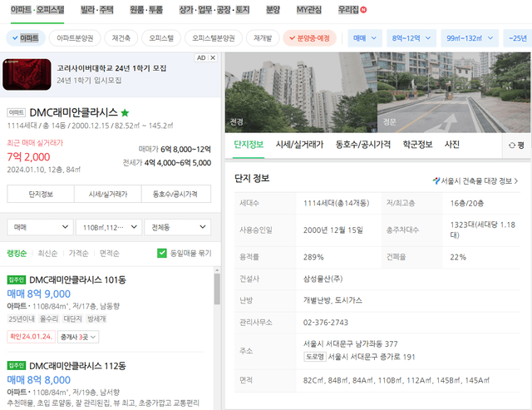Open 서울시 건축물 대장 정보 link
Image resolution: width=532 pixels, height=410 pixels.
click(x=475, y=181)
